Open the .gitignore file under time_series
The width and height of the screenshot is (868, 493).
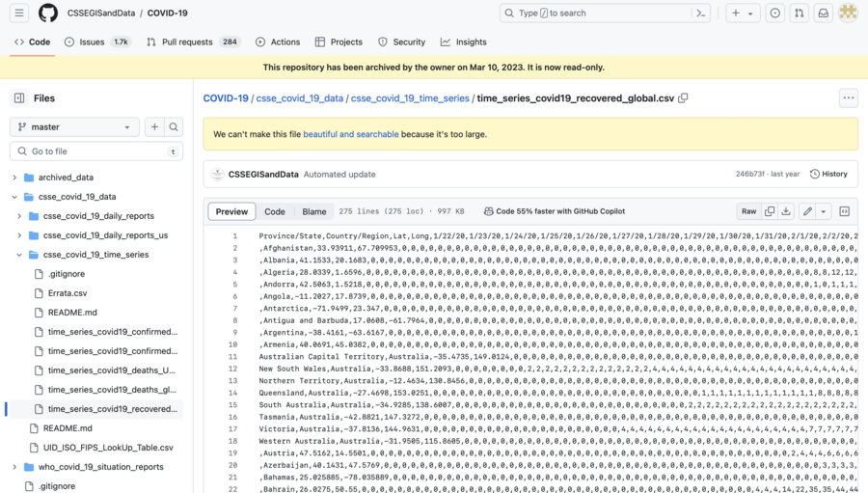click(x=67, y=274)
